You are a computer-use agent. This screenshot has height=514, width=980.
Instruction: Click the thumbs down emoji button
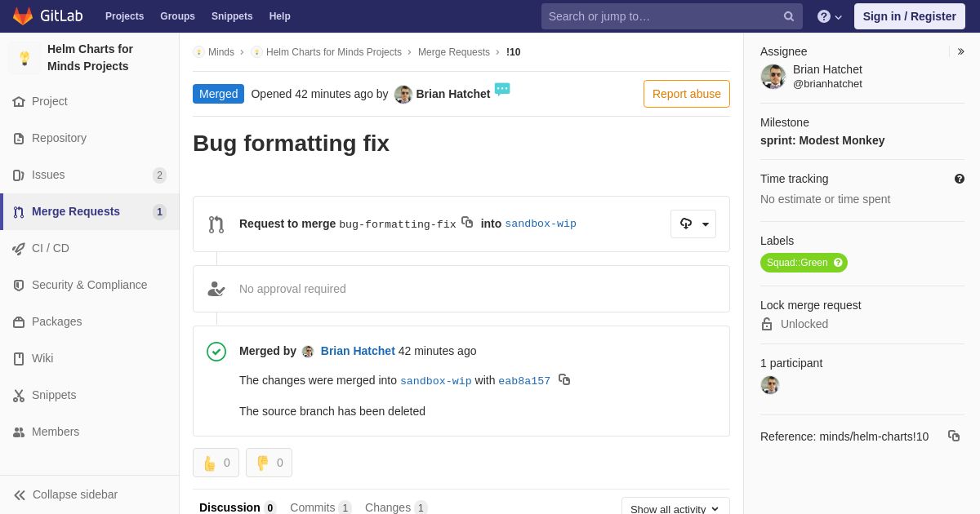[269, 463]
